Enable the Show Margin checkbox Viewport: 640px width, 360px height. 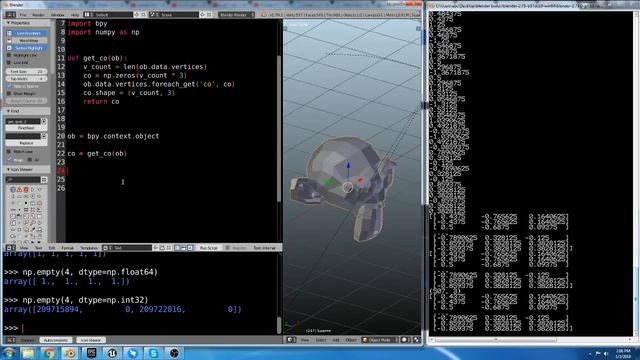tap(9, 93)
